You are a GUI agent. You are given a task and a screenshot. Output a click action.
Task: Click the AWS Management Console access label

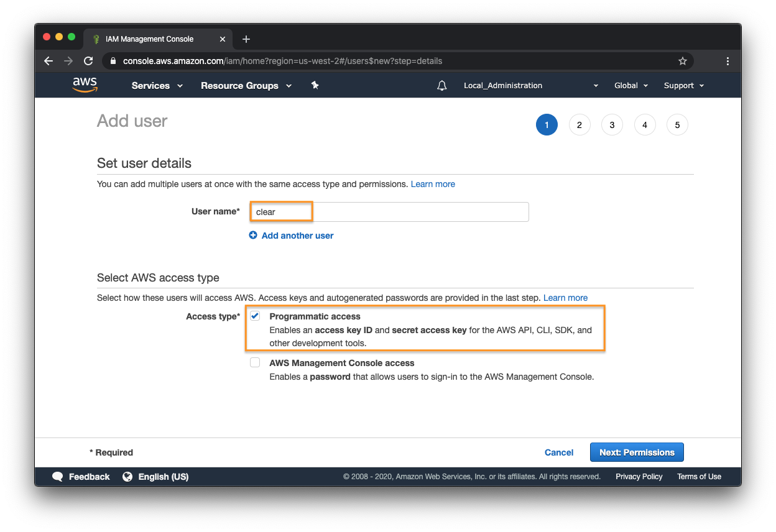342,363
